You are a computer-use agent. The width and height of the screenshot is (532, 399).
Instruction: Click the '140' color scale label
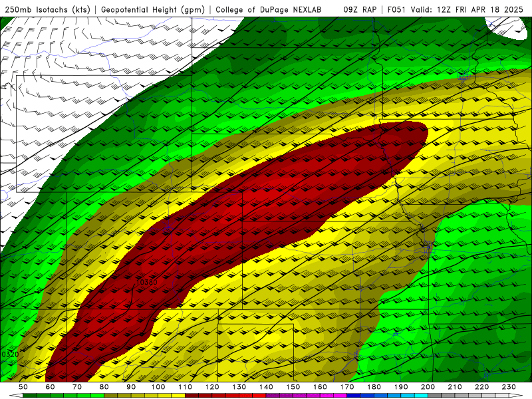point(266,387)
